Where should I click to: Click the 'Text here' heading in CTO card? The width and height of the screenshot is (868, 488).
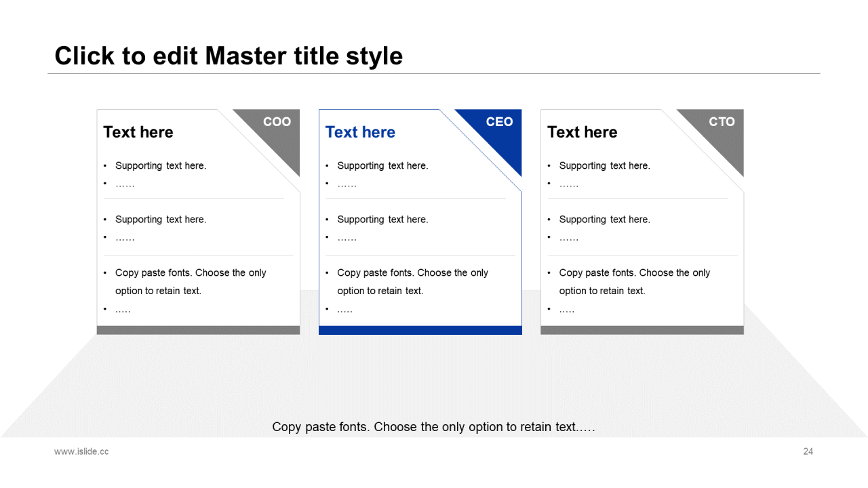582,132
